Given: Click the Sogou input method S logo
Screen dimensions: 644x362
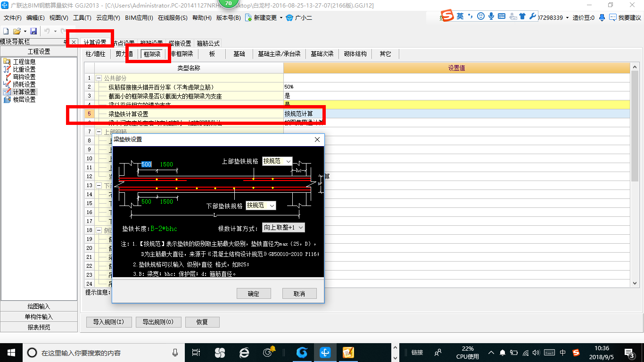Looking at the screenshot, I should (447, 16).
